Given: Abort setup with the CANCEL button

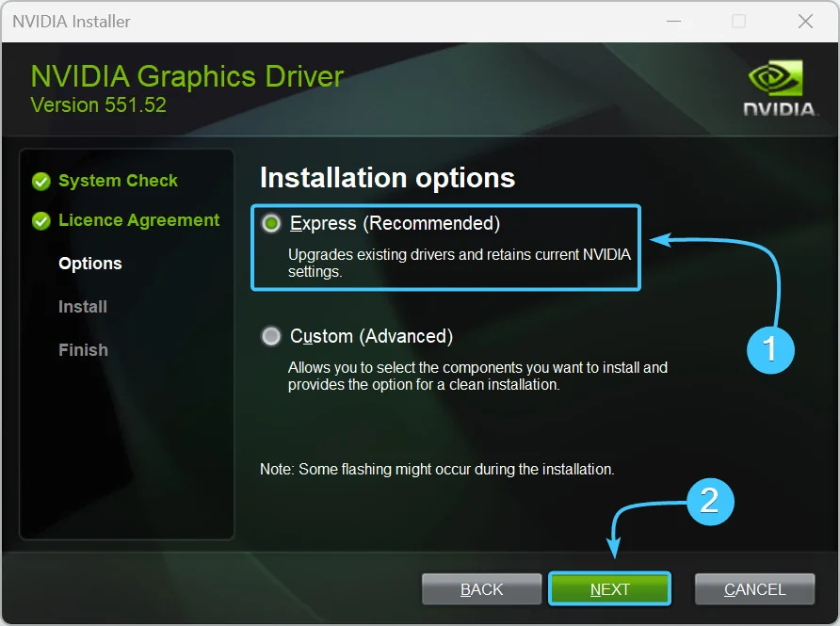Looking at the screenshot, I should pos(755,589).
